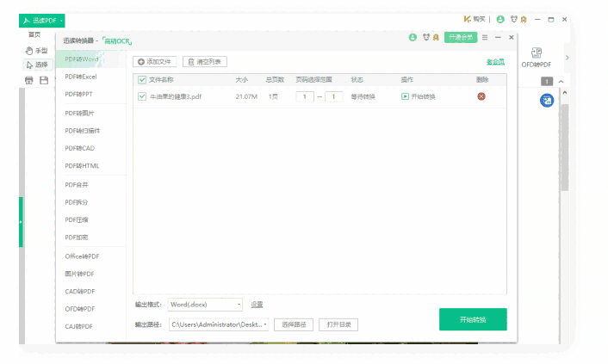Click the save icon in main window
This screenshot has height=364, width=608.
click(x=44, y=80)
